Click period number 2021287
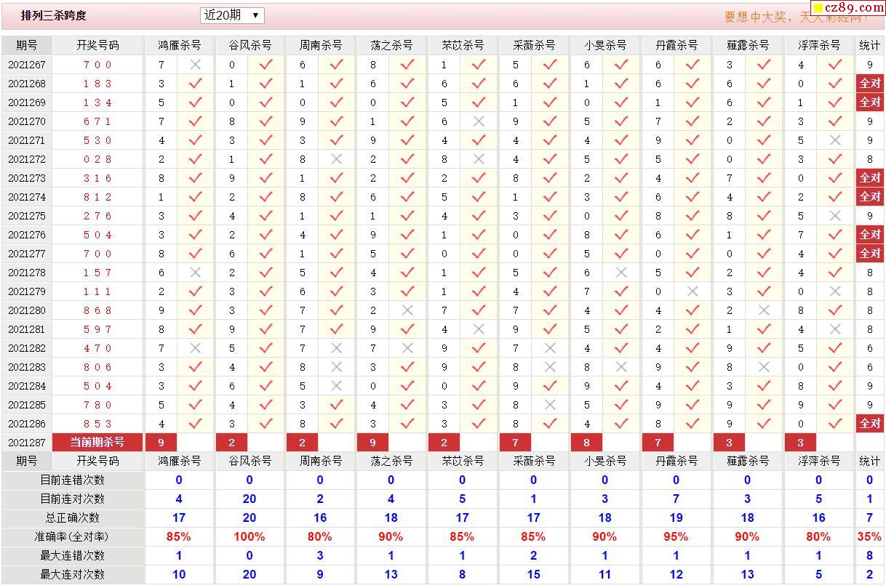 coord(27,443)
